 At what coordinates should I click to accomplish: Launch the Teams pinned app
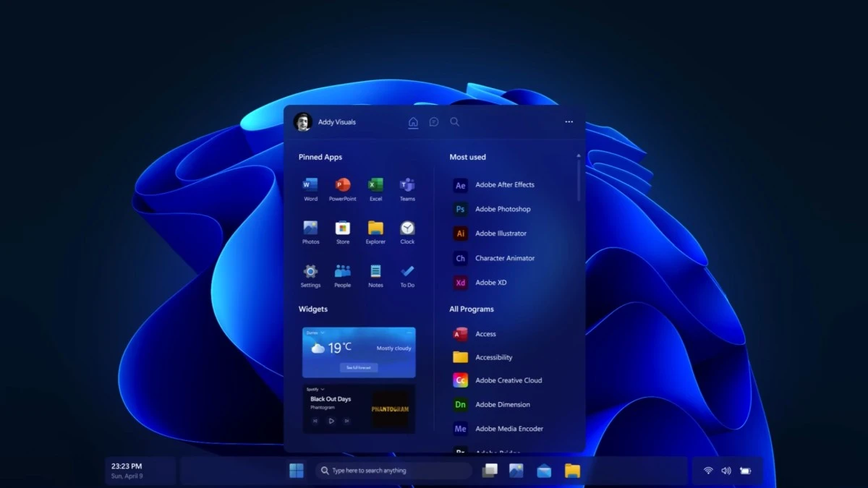407,185
